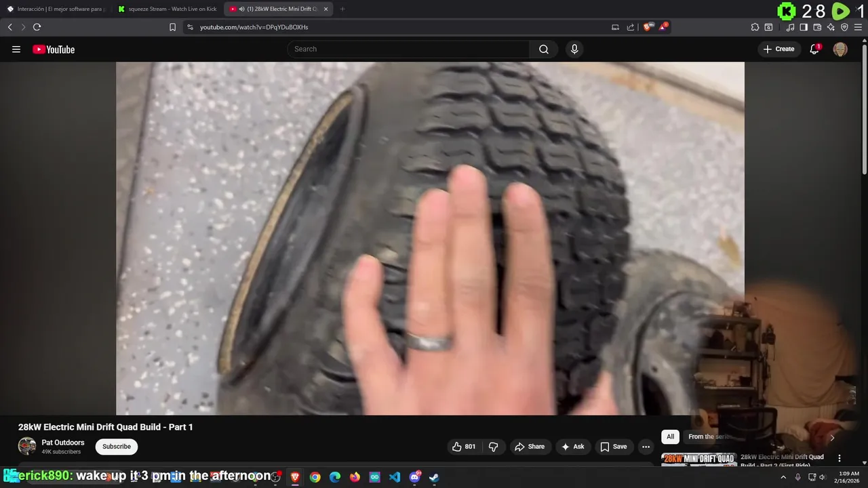Start voice search with the microphone icon
The width and height of the screenshot is (868, 488).
pos(574,49)
